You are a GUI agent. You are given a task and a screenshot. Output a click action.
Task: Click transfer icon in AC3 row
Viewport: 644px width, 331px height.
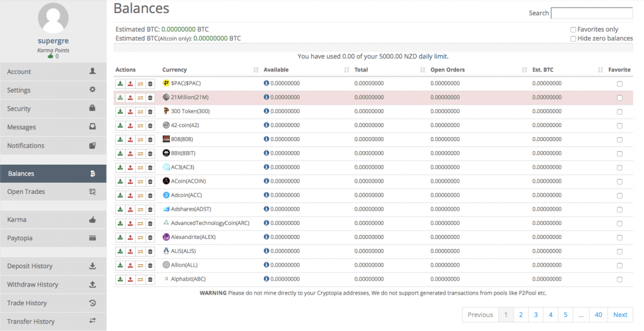tap(140, 168)
